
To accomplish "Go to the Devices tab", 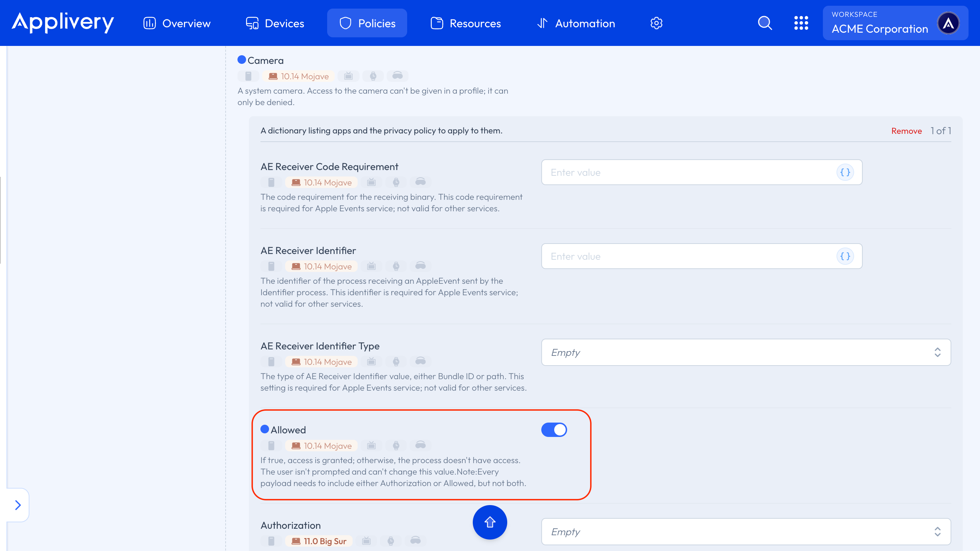I will (275, 23).
